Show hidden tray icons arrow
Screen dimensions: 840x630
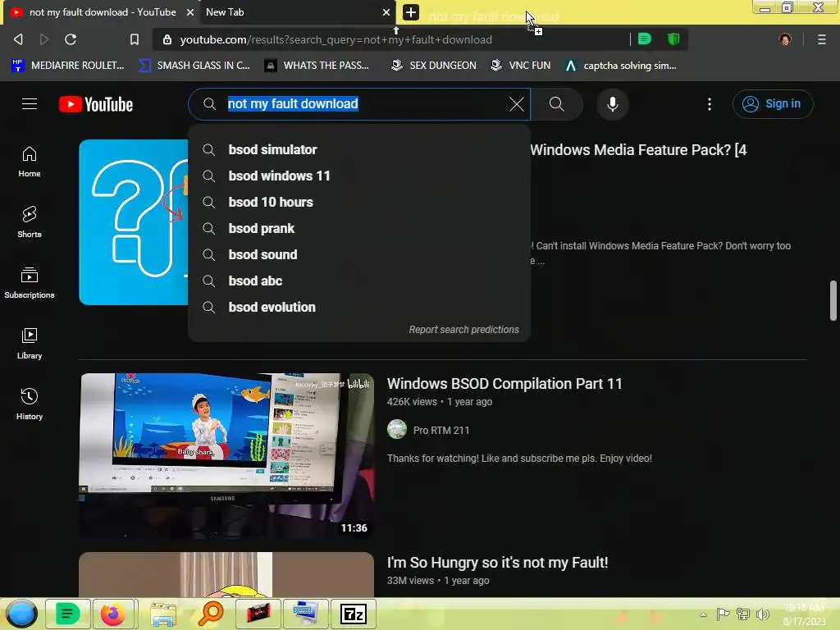coord(703,614)
